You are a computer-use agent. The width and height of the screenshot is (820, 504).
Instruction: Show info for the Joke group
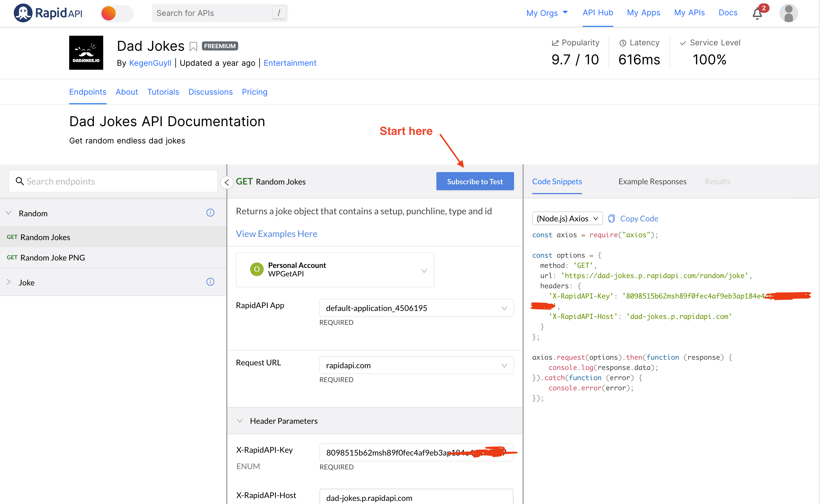pyautogui.click(x=210, y=282)
